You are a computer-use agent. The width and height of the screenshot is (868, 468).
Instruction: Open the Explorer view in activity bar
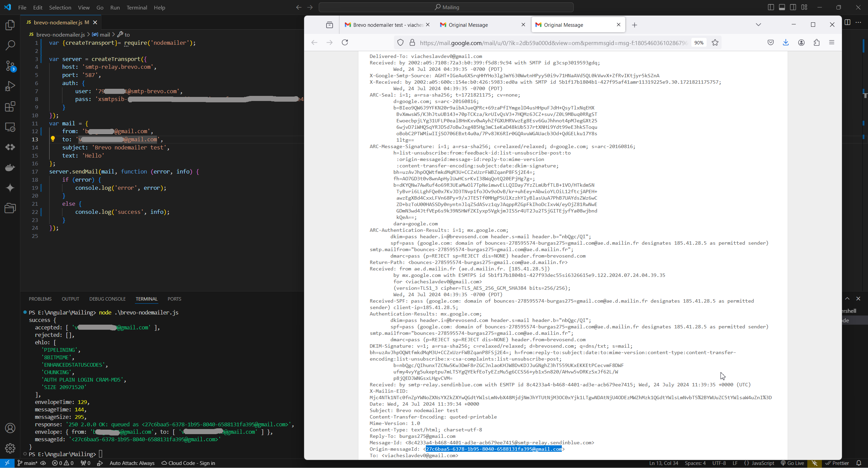point(10,25)
